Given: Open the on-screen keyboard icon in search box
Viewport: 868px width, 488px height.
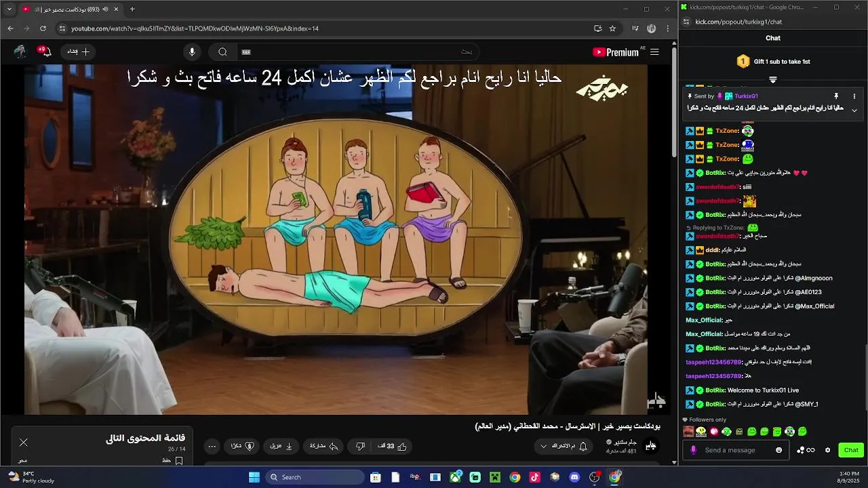Looking at the screenshot, I should (247, 52).
